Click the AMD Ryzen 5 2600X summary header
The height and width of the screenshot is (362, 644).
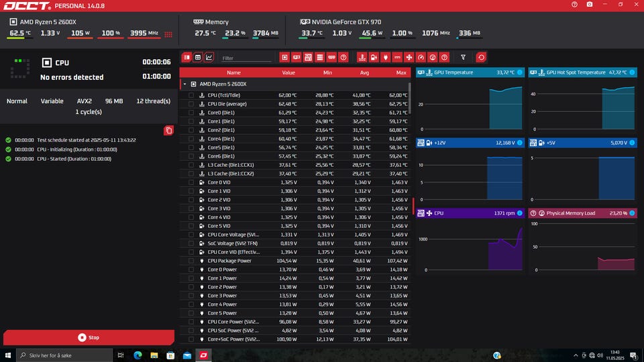48,21
